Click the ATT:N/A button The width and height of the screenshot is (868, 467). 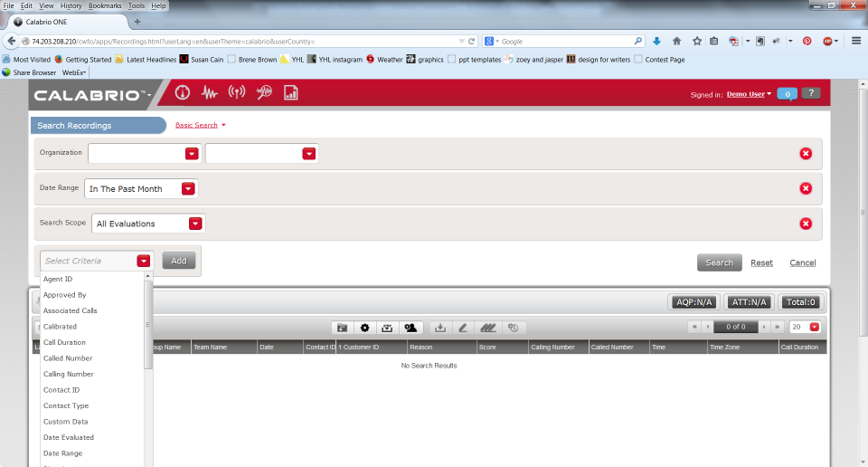point(749,302)
